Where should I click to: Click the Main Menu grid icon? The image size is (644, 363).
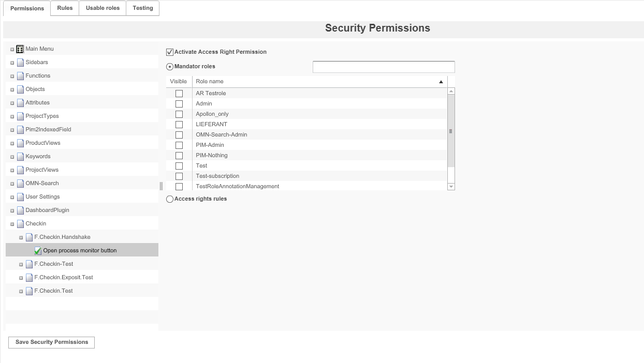[20, 49]
